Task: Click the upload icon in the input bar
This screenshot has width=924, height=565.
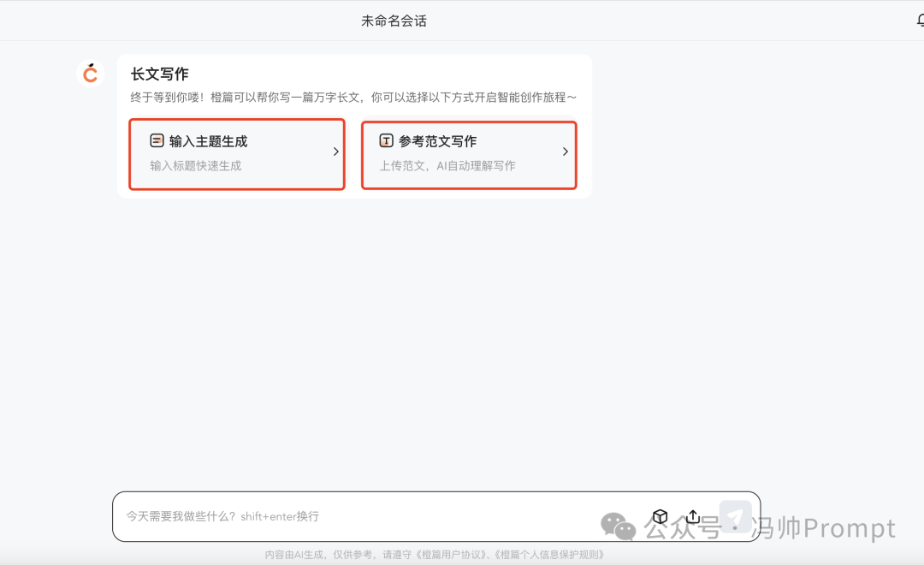Action: (x=693, y=516)
